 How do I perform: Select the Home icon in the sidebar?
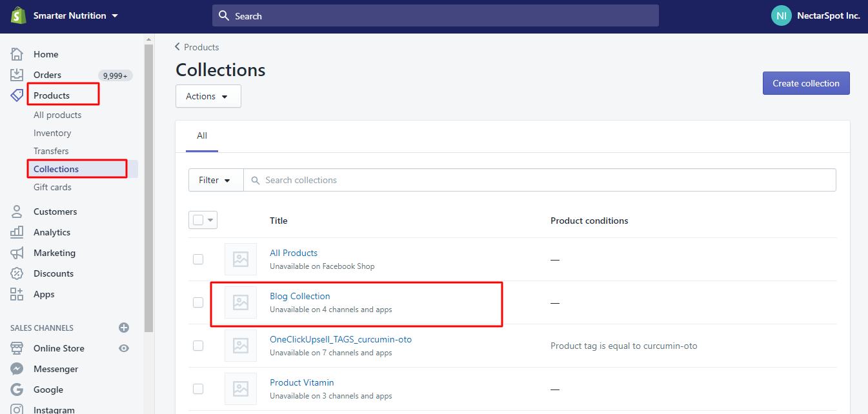pos(16,54)
